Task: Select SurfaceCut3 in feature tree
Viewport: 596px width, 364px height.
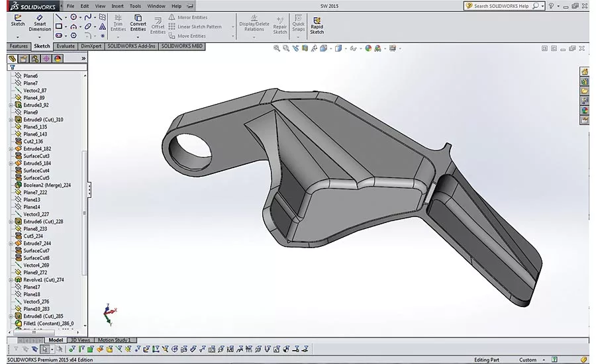Action: (36, 156)
